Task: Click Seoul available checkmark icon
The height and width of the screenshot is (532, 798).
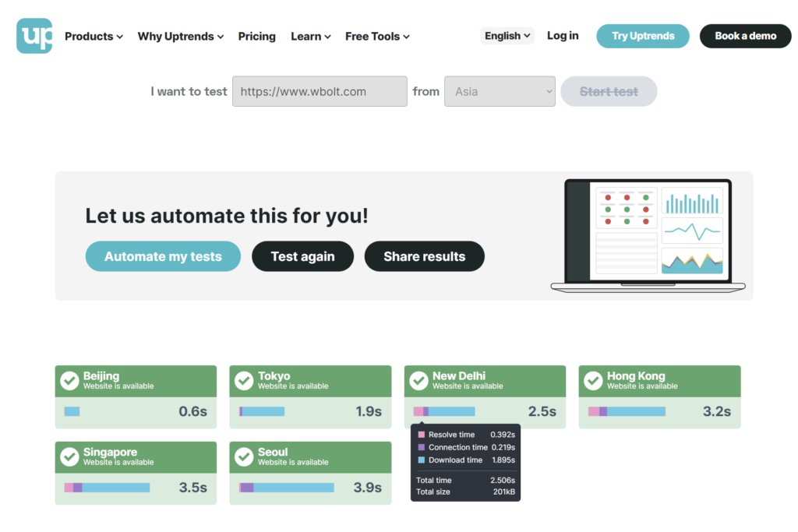Action: click(x=244, y=456)
